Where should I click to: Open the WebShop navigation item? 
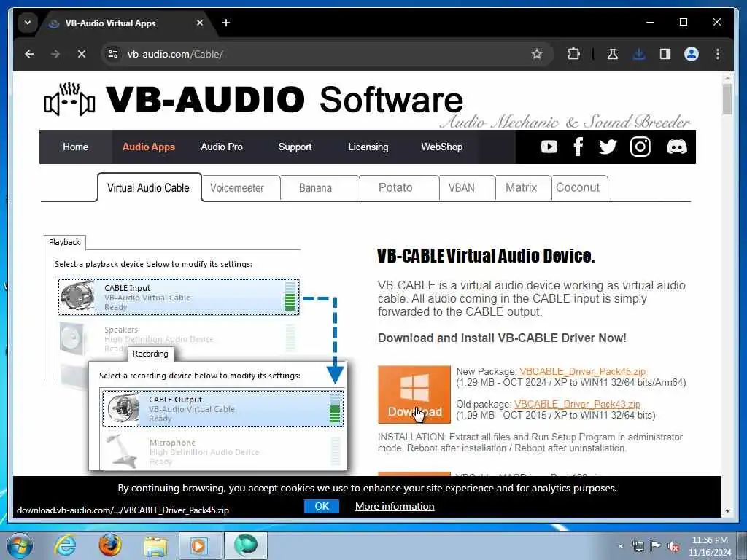click(441, 147)
